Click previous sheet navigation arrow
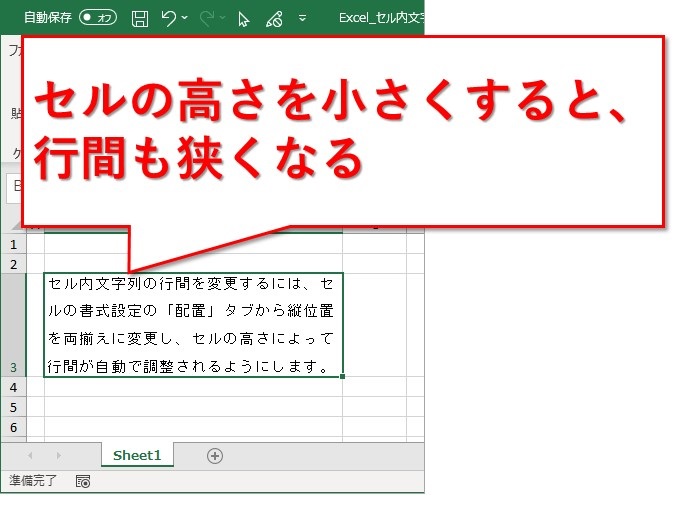The height and width of the screenshot is (509, 682). point(30,455)
